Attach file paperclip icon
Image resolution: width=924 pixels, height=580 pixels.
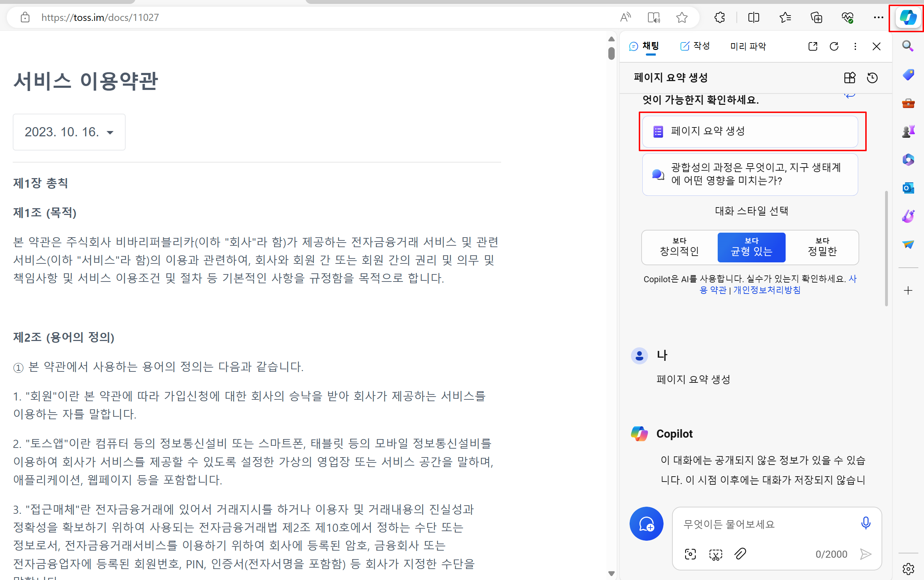tap(740, 553)
